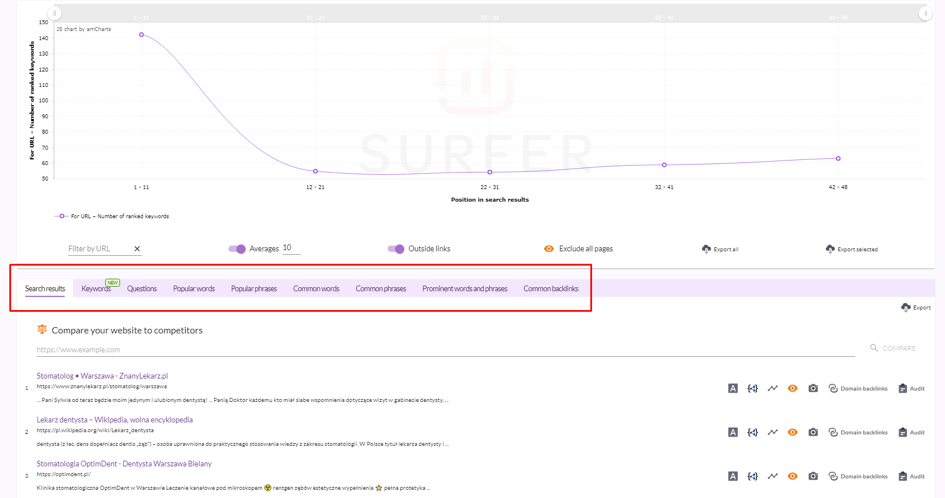The image size is (945, 498).
Task: Click the 'A' text icon in Wikipedia row
Action: pyautogui.click(x=733, y=432)
